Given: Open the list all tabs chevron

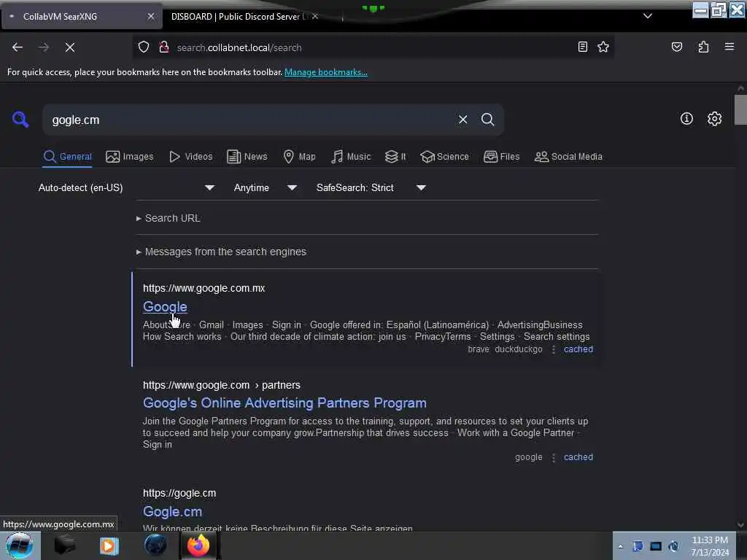Looking at the screenshot, I should [x=648, y=16].
